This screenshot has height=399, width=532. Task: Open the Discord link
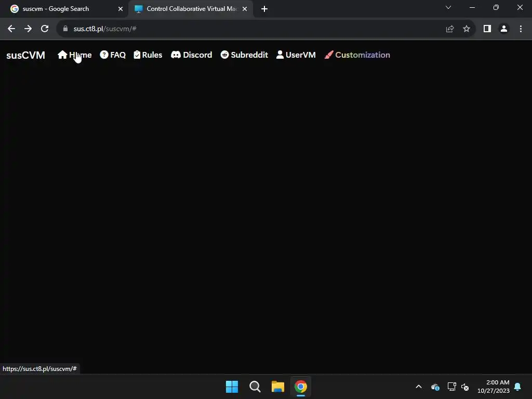point(192,55)
